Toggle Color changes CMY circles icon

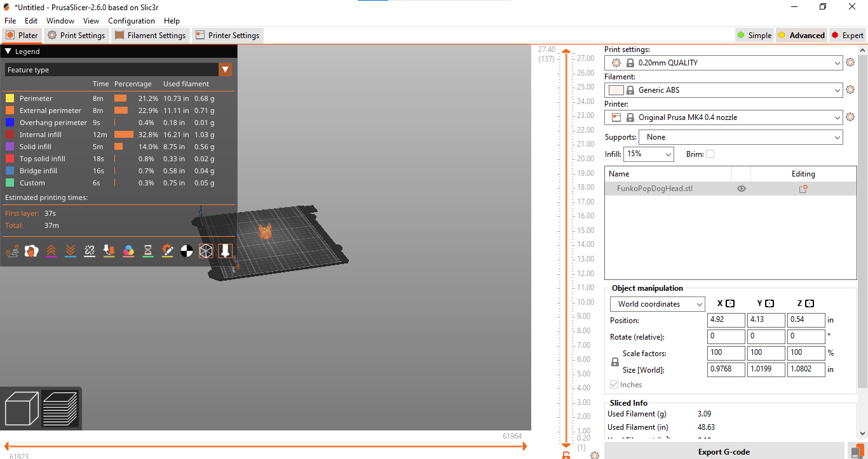[128, 251]
